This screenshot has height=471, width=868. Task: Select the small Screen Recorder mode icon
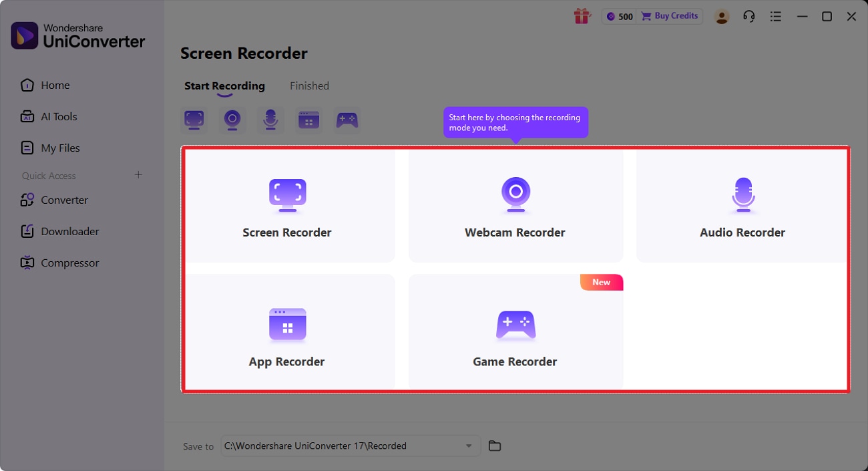tap(194, 120)
